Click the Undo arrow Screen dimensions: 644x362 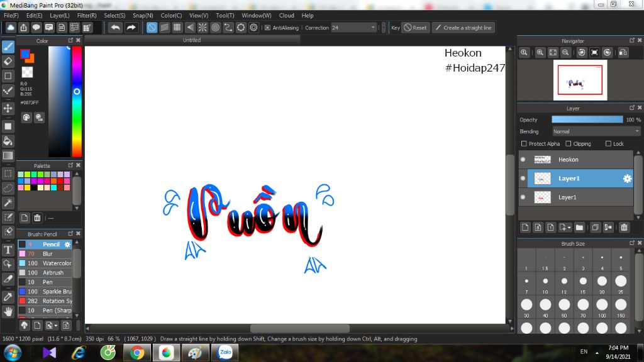point(116,28)
